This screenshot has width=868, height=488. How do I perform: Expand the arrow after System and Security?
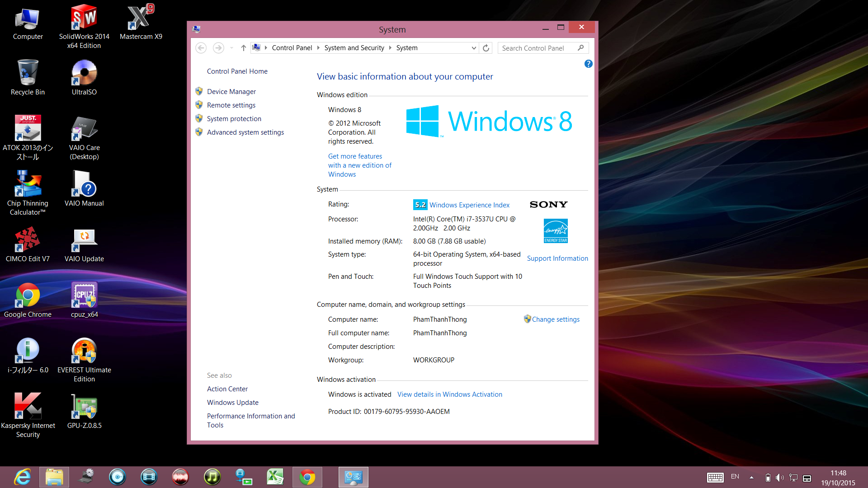click(x=390, y=48)
